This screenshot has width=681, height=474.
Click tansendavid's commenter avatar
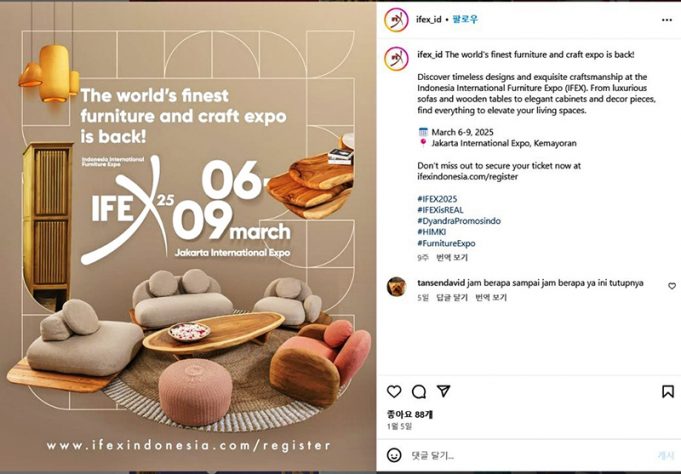tap(397, 285)
